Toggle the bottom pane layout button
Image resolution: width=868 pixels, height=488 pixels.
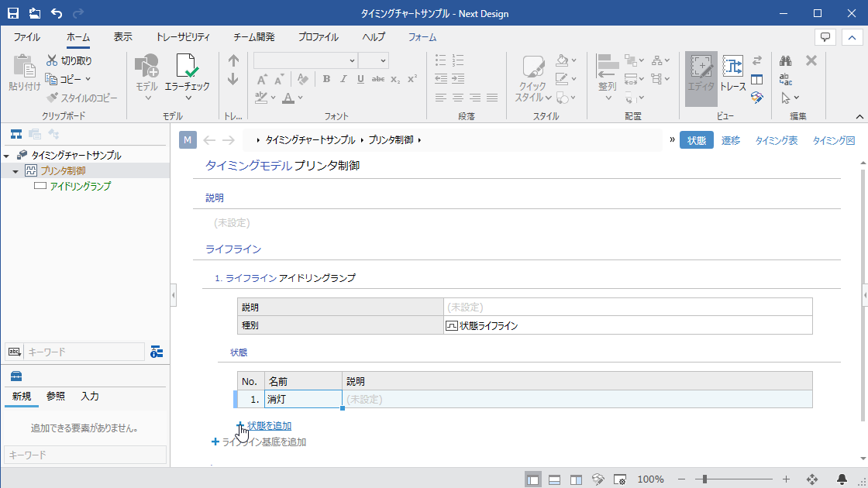coord(555,479)
